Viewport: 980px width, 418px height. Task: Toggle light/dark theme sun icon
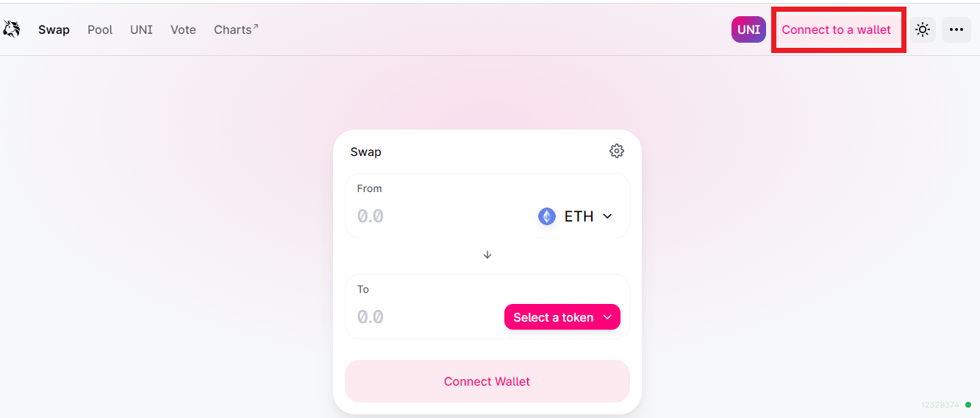click(x=923, y=29)
